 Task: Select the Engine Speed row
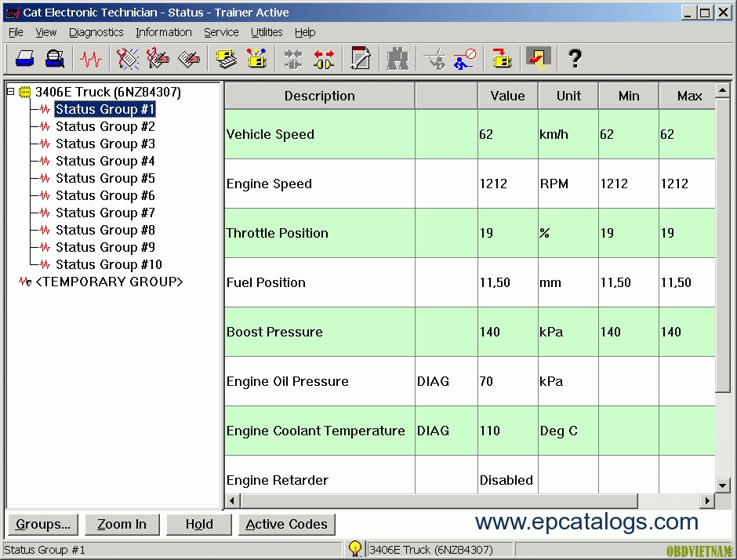click(x=470, y=184)
